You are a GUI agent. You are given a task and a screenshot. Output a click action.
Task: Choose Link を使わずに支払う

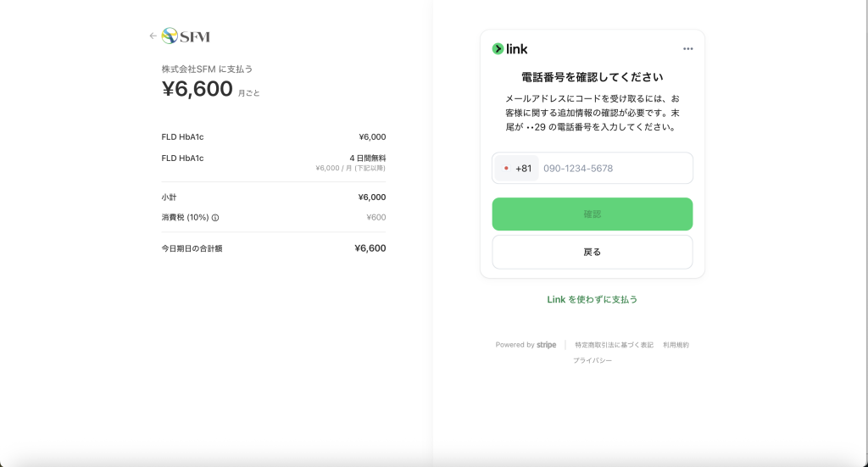coord(592,299)
